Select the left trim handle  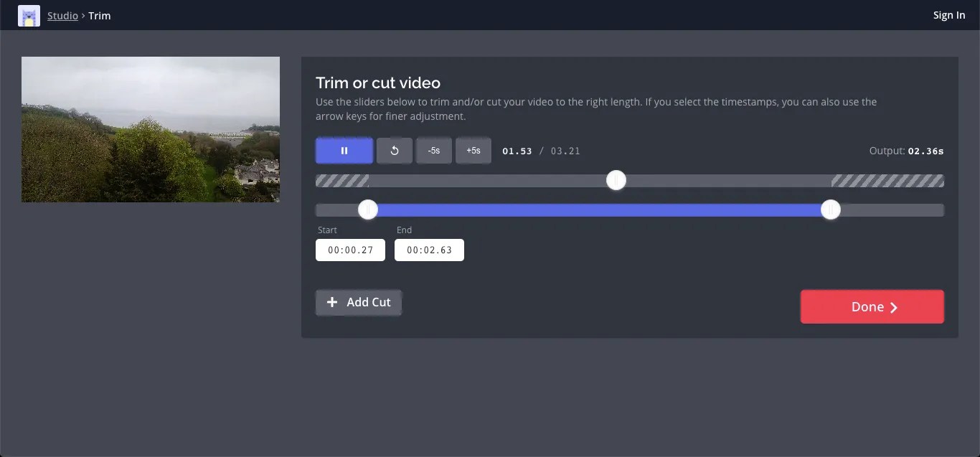368,209
